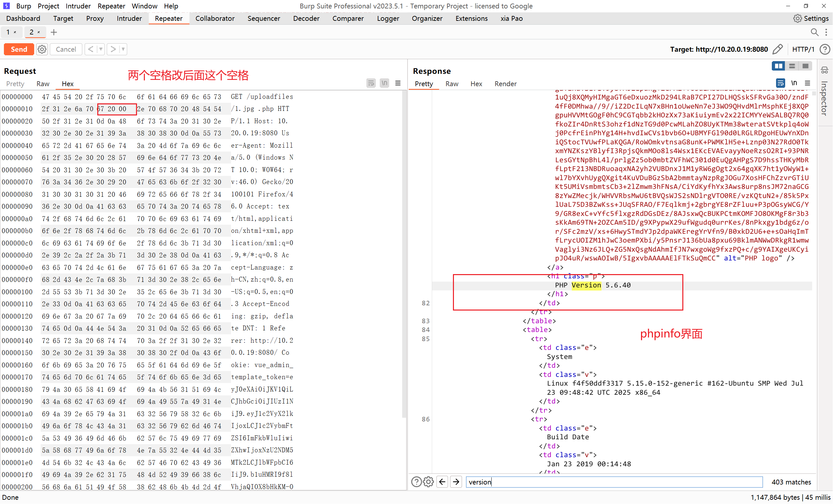Click the orange Send button

tap(19, 49)
